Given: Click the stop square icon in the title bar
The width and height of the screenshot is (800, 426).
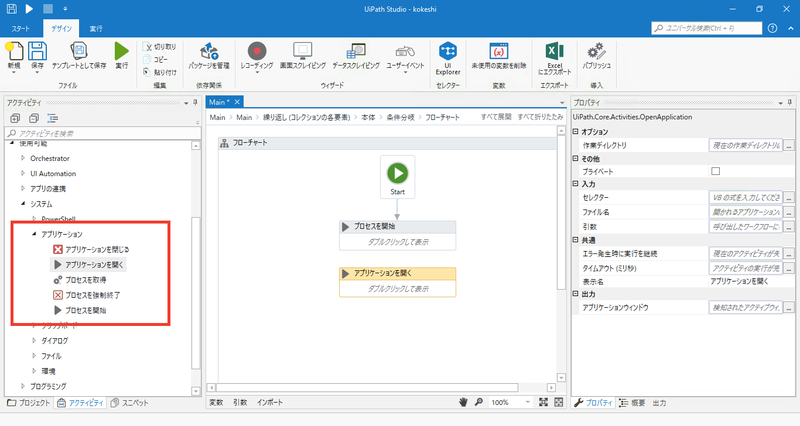Looking at the screenshot, I should click(x=47, y=9).
